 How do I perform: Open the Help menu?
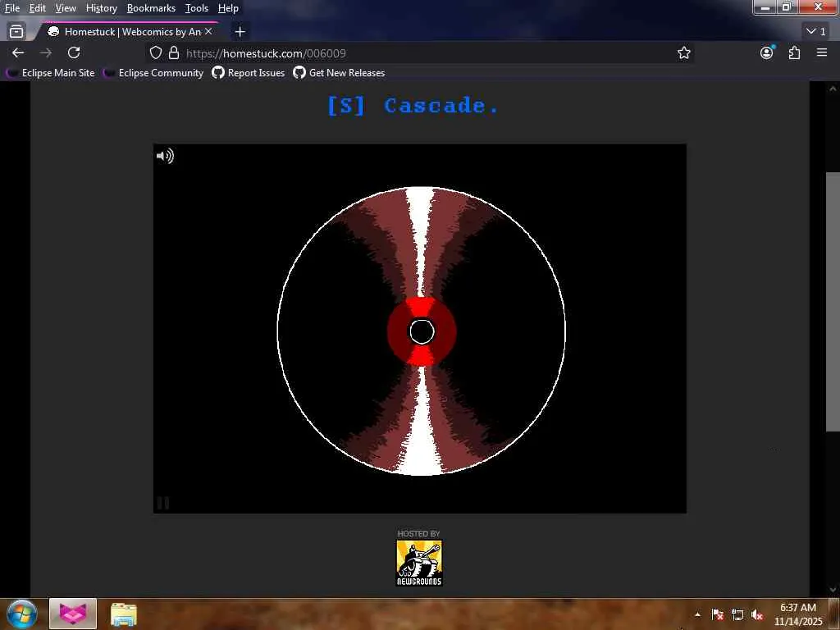tap(228, 8)
